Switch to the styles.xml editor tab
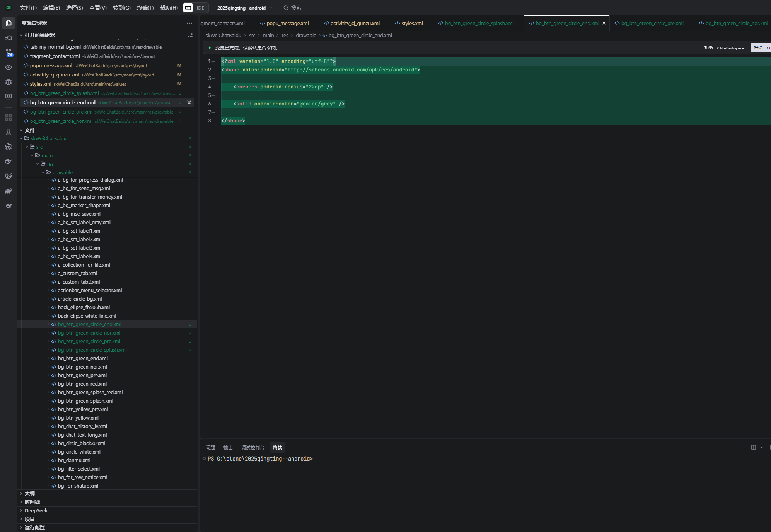This screenshot has height=532, width=771. 412,23
